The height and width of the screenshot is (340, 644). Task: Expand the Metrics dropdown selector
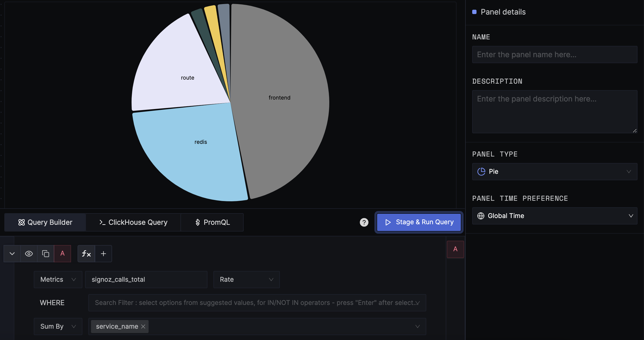[58, 279]
